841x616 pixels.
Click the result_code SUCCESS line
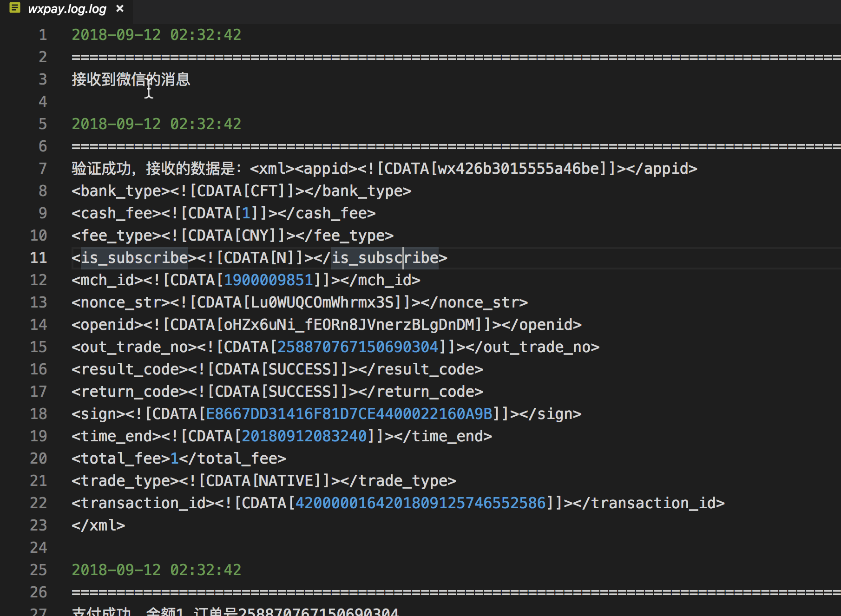click(x=277, y=369)
